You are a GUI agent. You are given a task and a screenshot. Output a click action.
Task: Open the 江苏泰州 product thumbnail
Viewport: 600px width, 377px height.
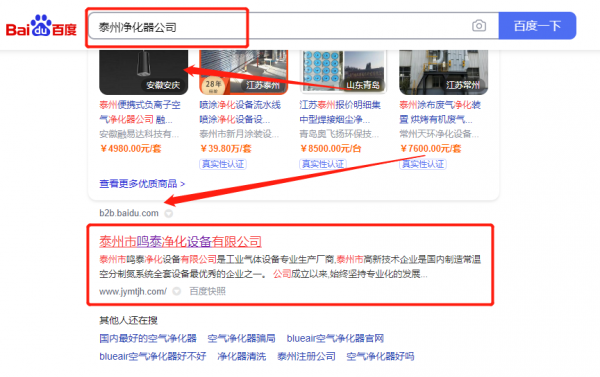(x=243, y=72)
